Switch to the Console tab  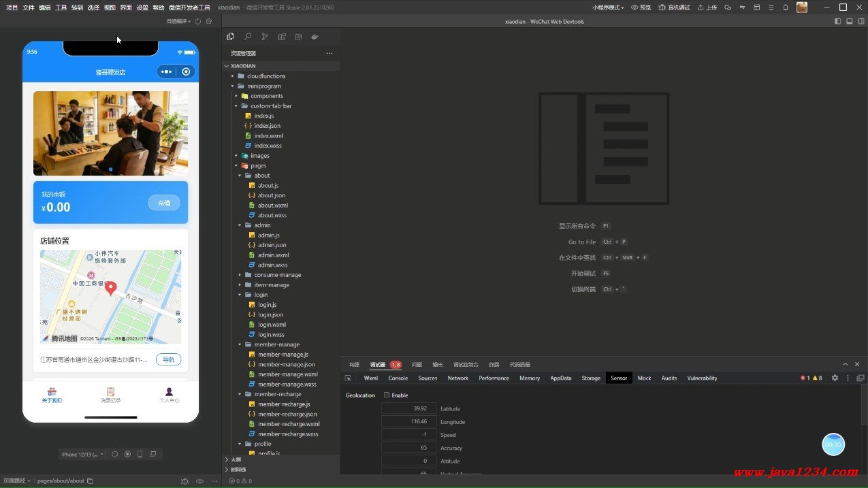[x=398, y=378]
